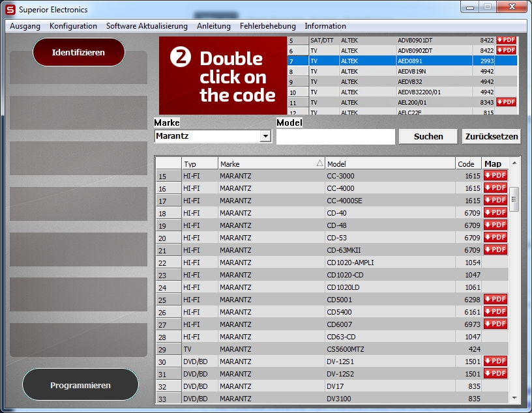The height and width of the screenshot is (413, 532).
Task: Expand the Marke brand dropdown
Action: point(265,137)
